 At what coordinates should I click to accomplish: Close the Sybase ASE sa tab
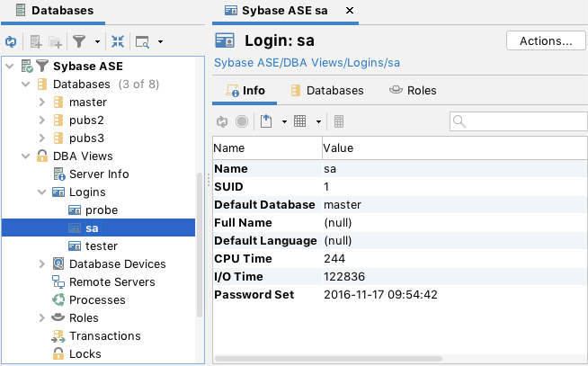[x=351, y=11]
